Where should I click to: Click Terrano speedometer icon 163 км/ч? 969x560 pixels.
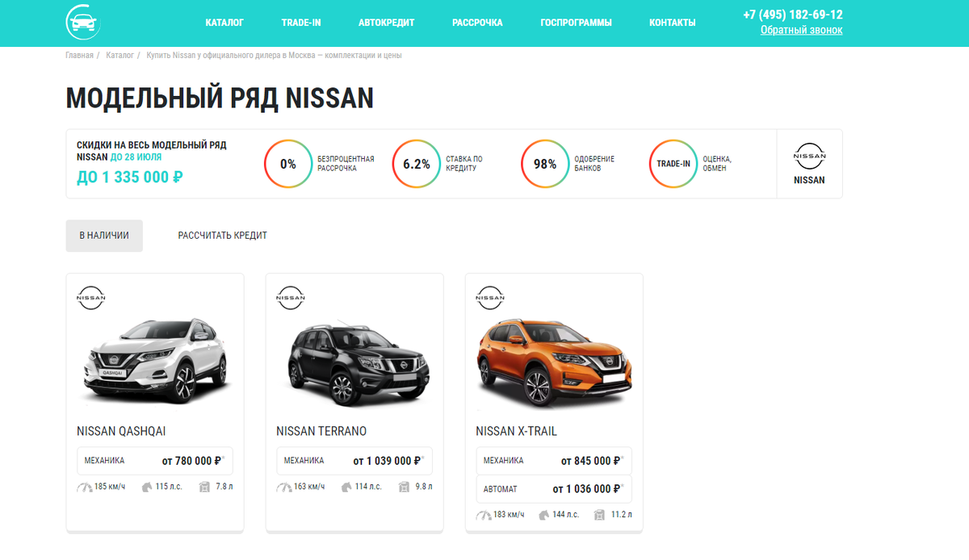(x=284, y=487)
